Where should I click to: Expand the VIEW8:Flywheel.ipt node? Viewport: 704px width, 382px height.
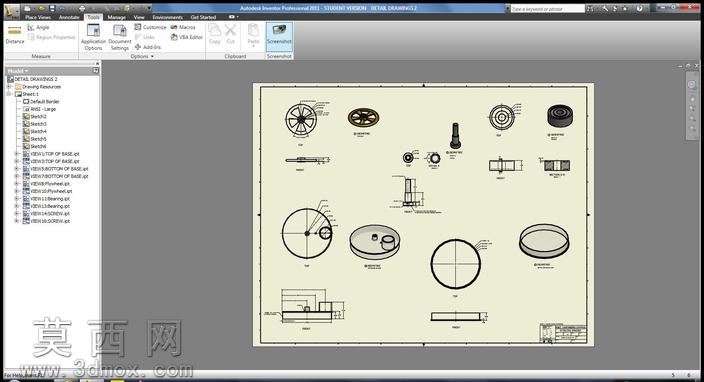tap(17, 184)
